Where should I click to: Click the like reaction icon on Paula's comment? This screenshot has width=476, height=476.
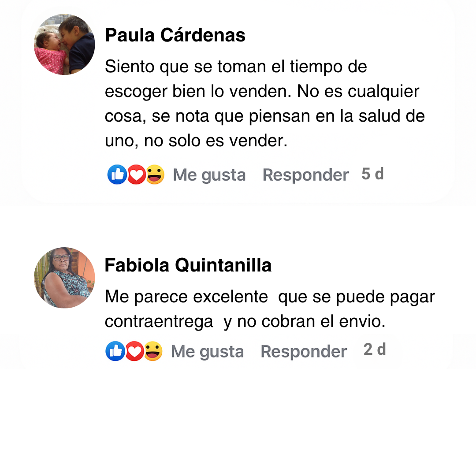pos(117,175)
